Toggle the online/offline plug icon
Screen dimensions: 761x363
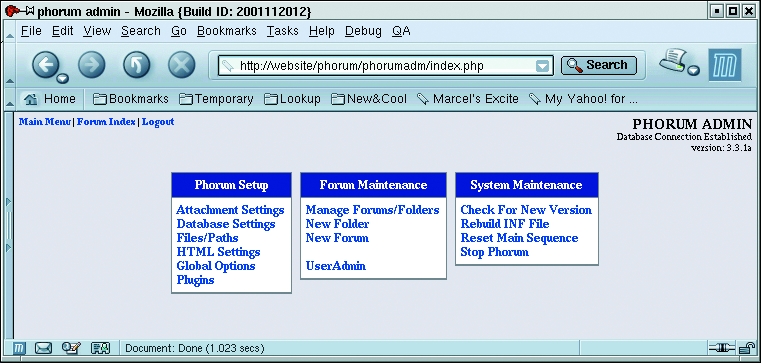[722, 347]
